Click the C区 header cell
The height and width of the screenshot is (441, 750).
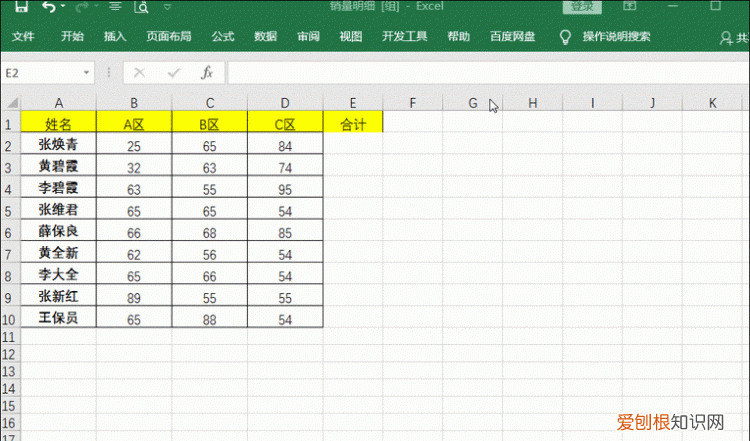tap(285, 121)
